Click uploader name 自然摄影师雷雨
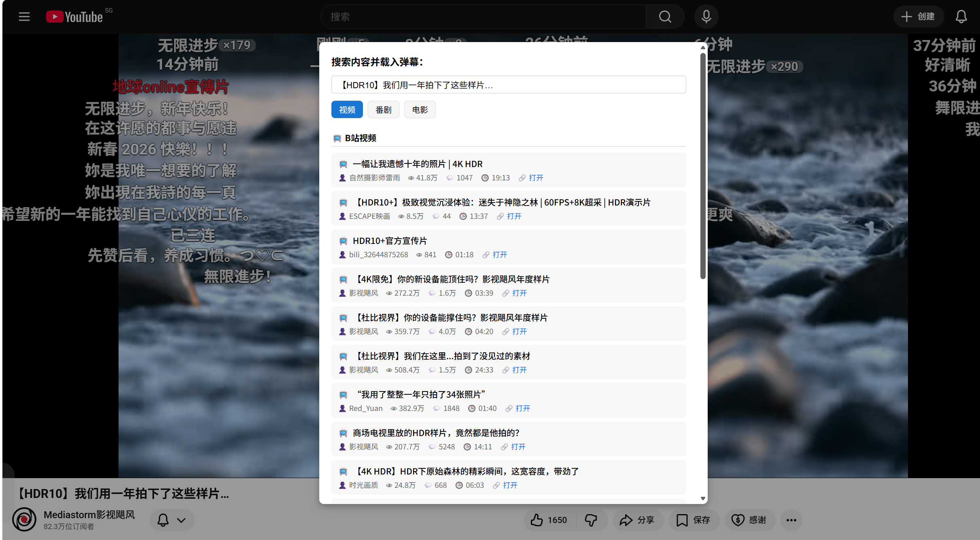980x540 pixels. (x=374, y=178)
